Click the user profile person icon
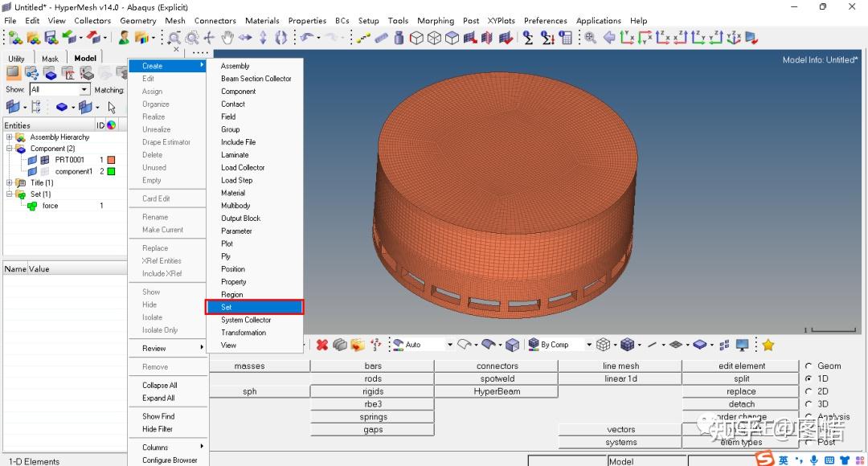Screen dimensions: 868x466 point(124,38)
